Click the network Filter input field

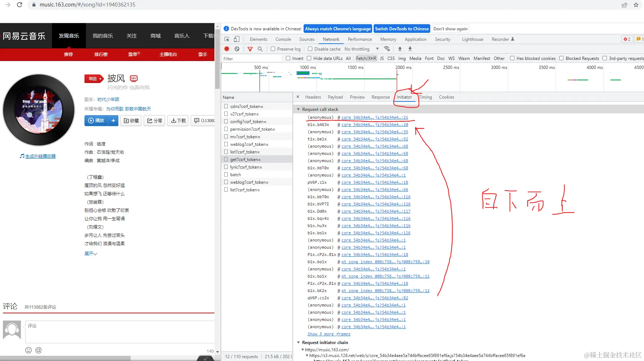point(252,58)
